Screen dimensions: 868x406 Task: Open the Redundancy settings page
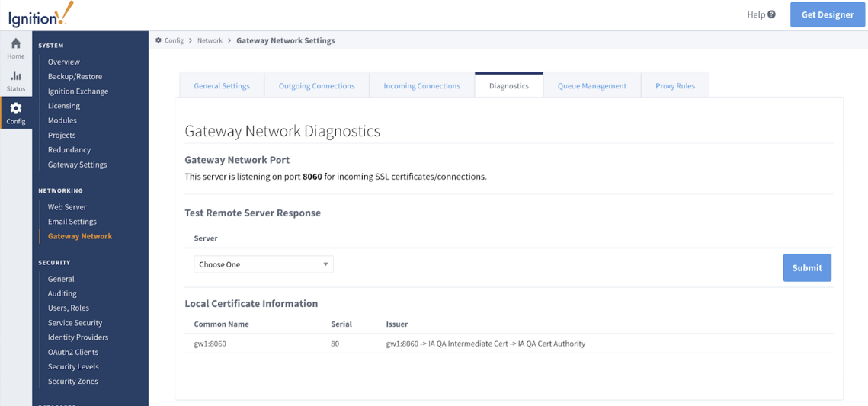click(69, 149)
